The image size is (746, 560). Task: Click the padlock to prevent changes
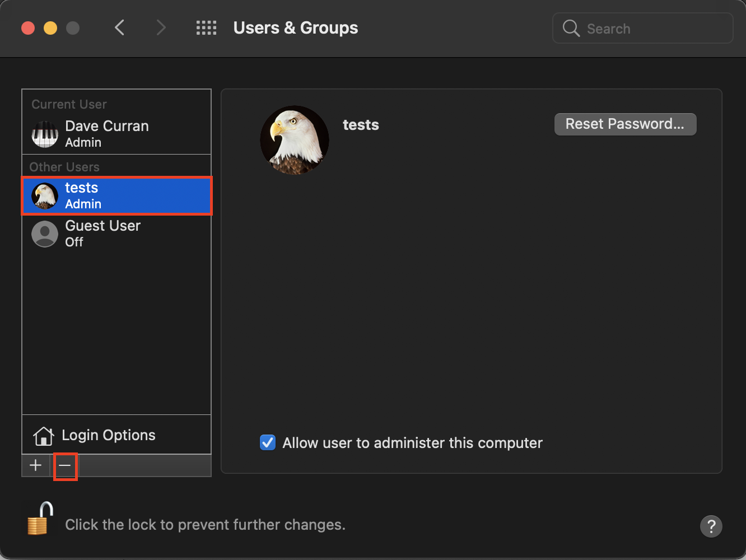40,519
